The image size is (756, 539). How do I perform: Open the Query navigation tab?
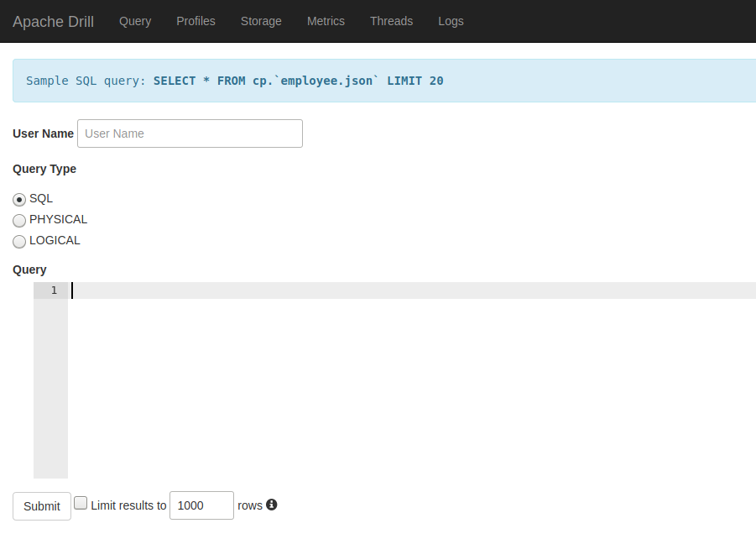tap(135, 21)
